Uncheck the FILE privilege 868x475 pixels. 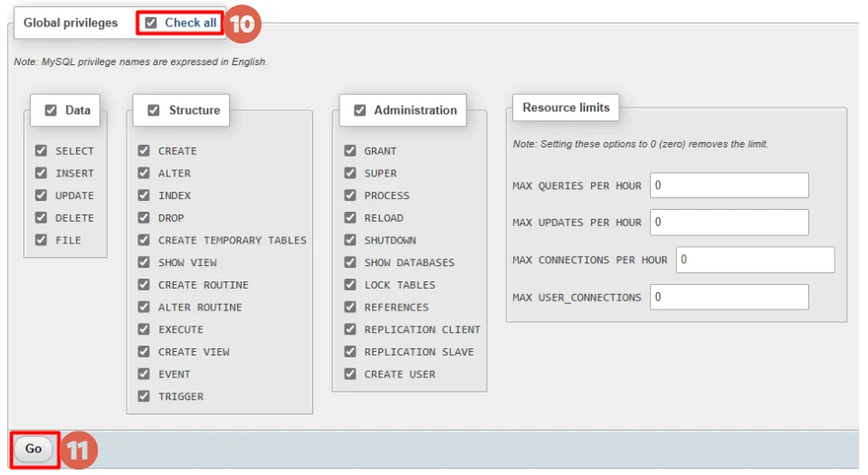tap(41, 240)
